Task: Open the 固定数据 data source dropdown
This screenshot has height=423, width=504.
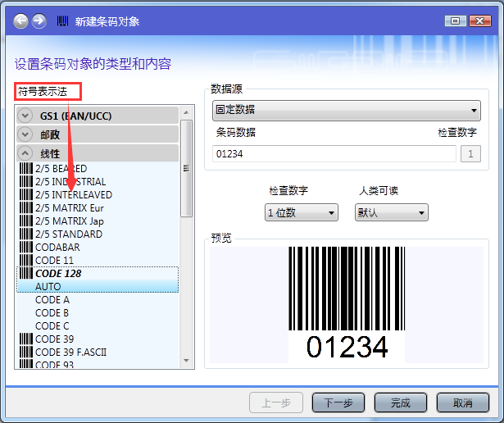Action: coord(347,110)
